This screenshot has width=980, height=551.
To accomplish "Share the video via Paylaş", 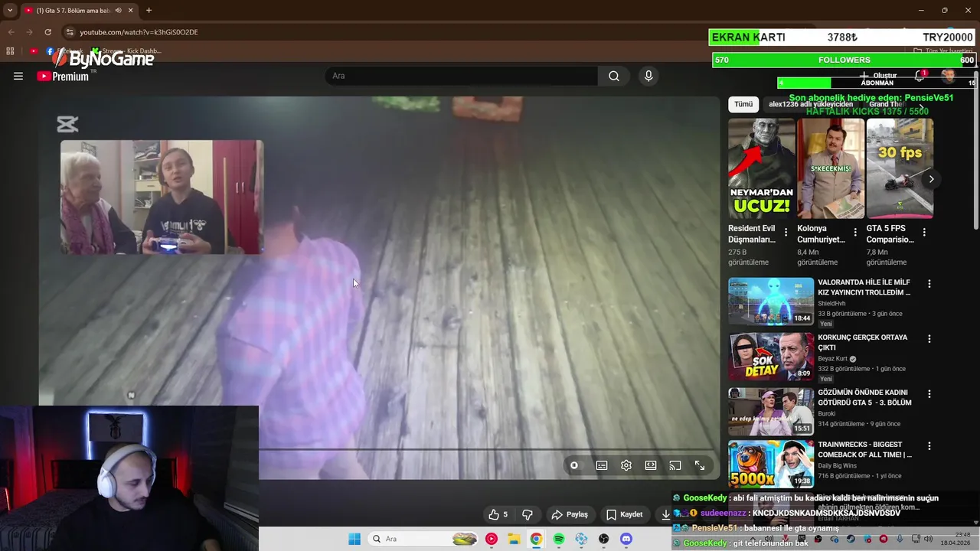I will [570, 514].
